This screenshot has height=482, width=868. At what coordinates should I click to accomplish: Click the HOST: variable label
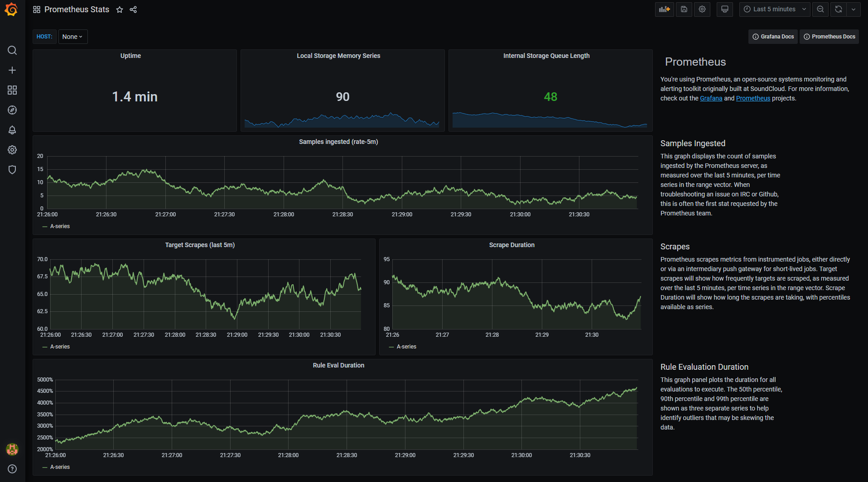coord(44,37)
